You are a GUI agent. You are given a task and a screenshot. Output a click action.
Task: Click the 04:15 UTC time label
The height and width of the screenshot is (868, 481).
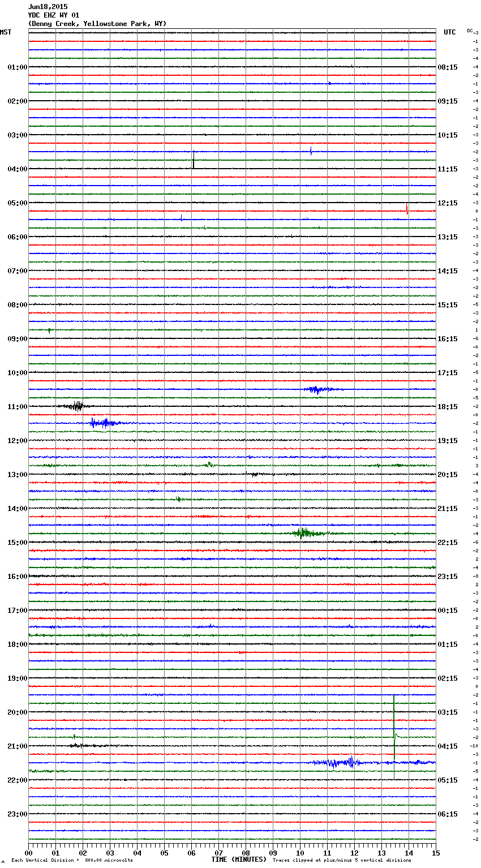pyautogui.click(x=448, y=746)
